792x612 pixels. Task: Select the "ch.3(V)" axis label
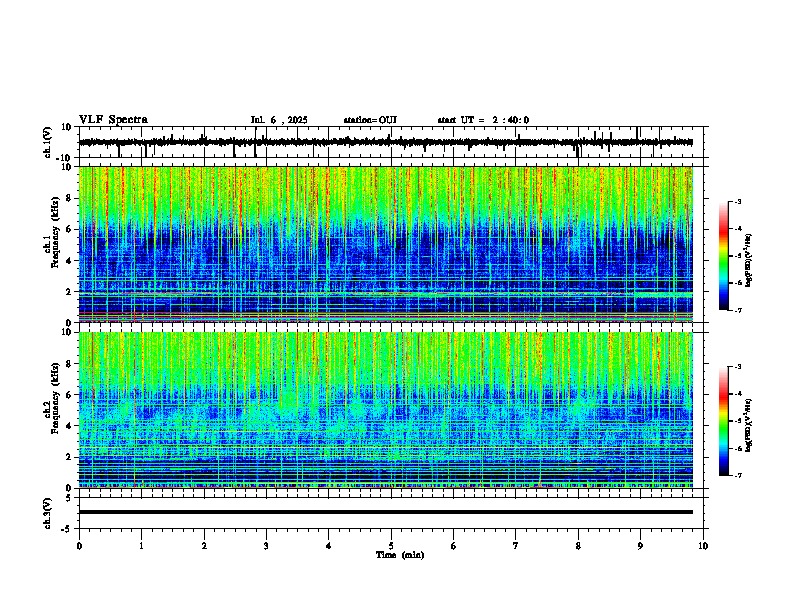click(x=48, y=513)
